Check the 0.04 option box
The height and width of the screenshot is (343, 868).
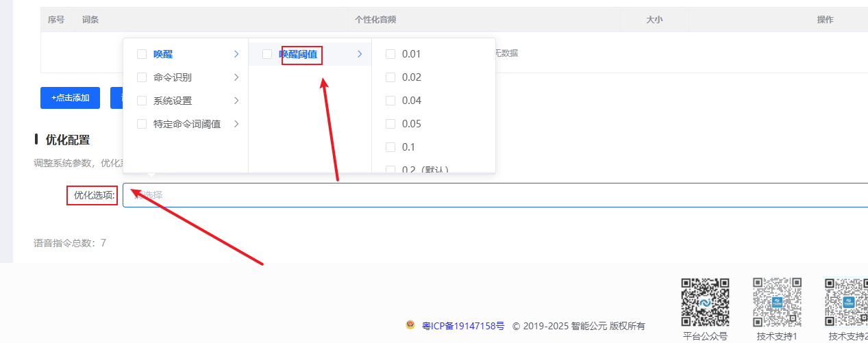(x=390, y=101)
